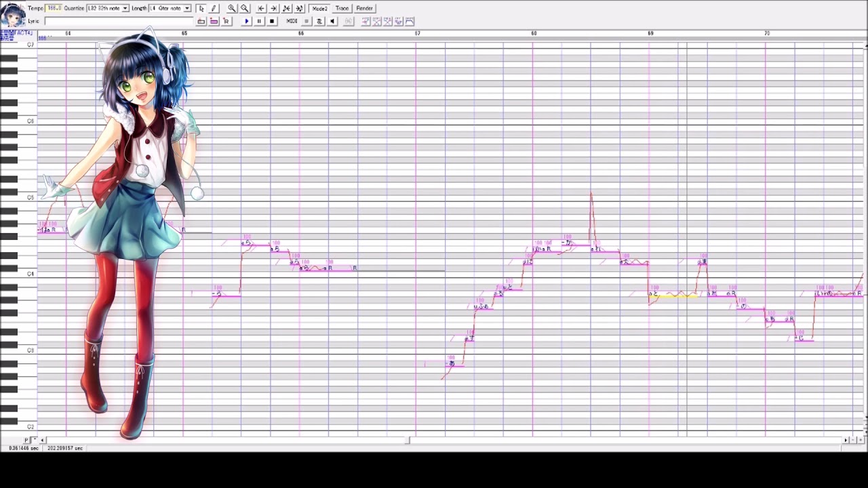This screenshot has height=488, width=868.
Task: Click the zoom out magnifier icon
Action: [245, 8]
